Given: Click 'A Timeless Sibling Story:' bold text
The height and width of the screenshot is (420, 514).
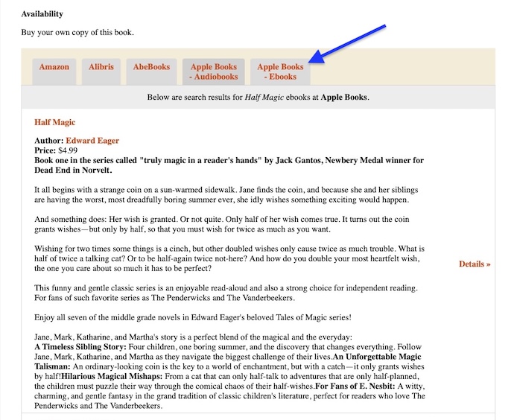Looking at the screenshot, I should click(x=80, y=347).
